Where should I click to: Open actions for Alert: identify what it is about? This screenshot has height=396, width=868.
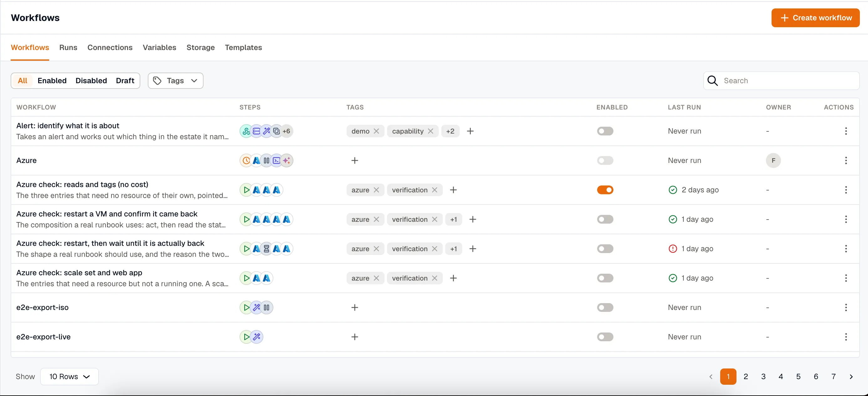tap(846, 131)
